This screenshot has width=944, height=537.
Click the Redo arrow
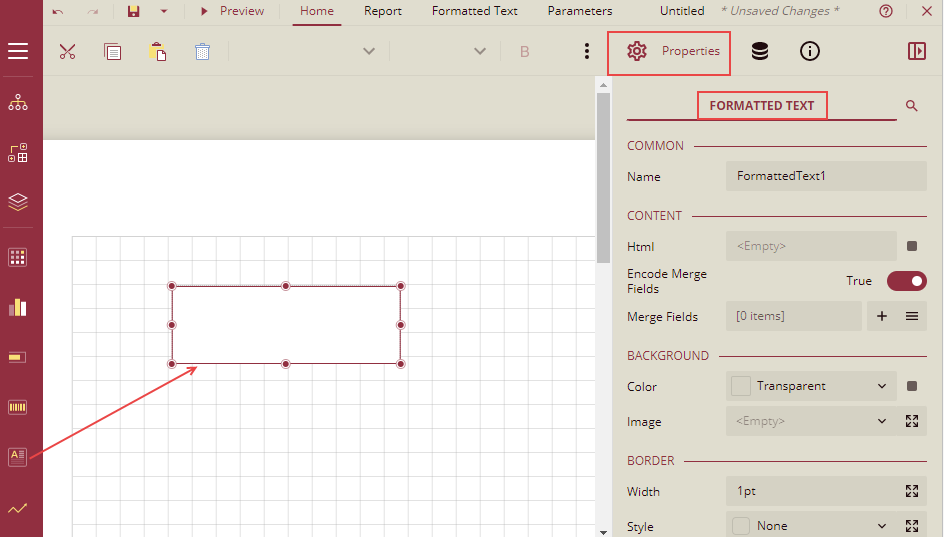pyautogui.click(x=93, y=11)
